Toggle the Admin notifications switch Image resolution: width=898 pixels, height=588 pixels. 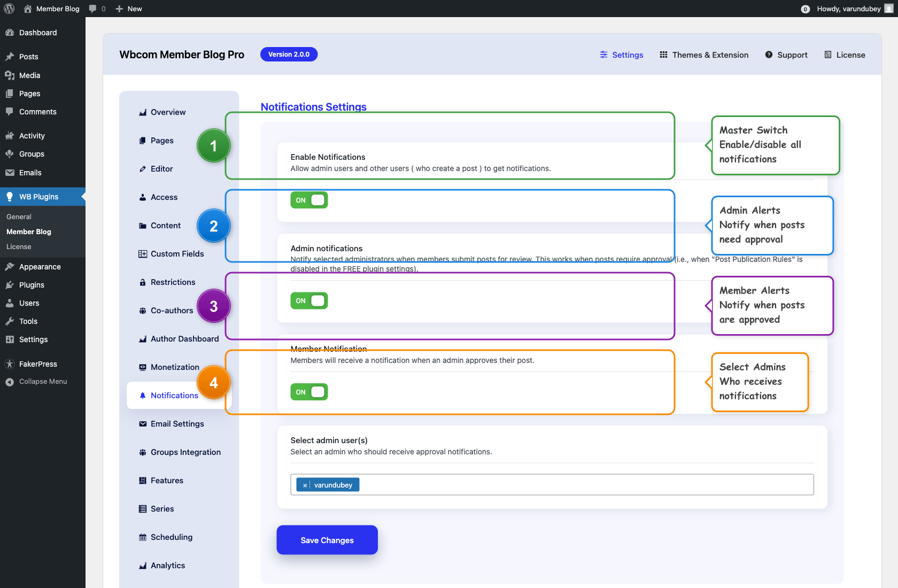point(309,301)
